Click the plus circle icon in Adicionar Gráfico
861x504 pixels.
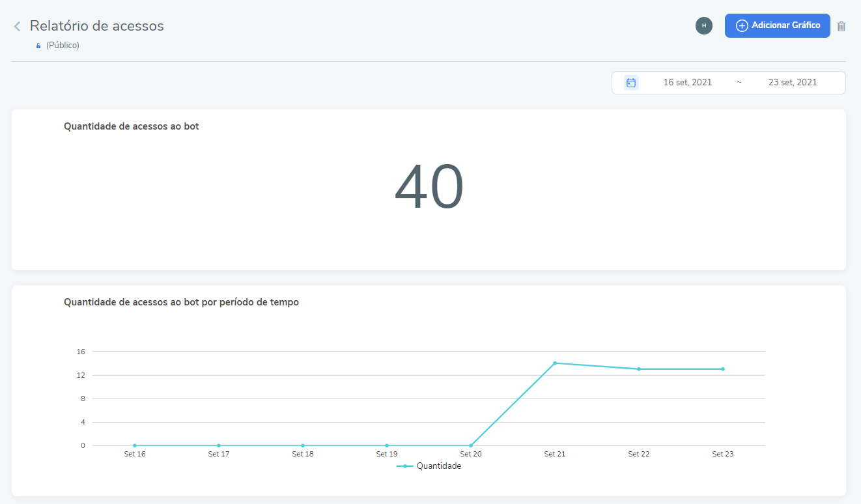tap(741, 25)
